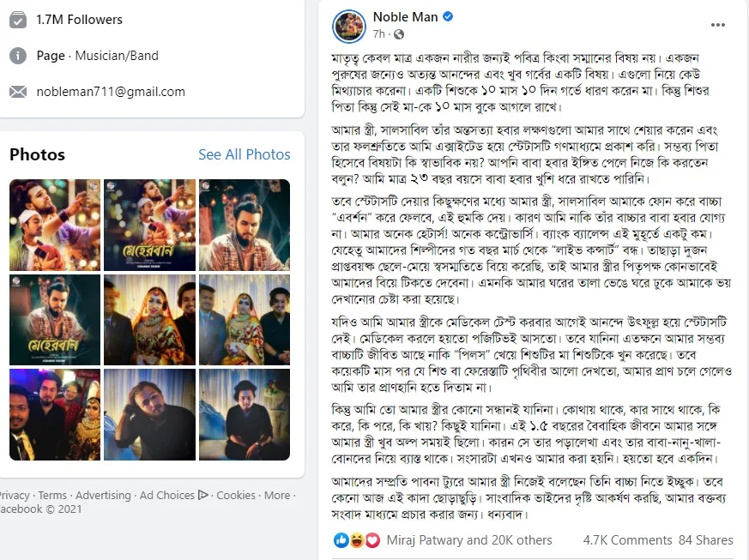749x560 pixels.
Task: Show Miraj Patwary and 20K others reactions
Action: point(469,540)
